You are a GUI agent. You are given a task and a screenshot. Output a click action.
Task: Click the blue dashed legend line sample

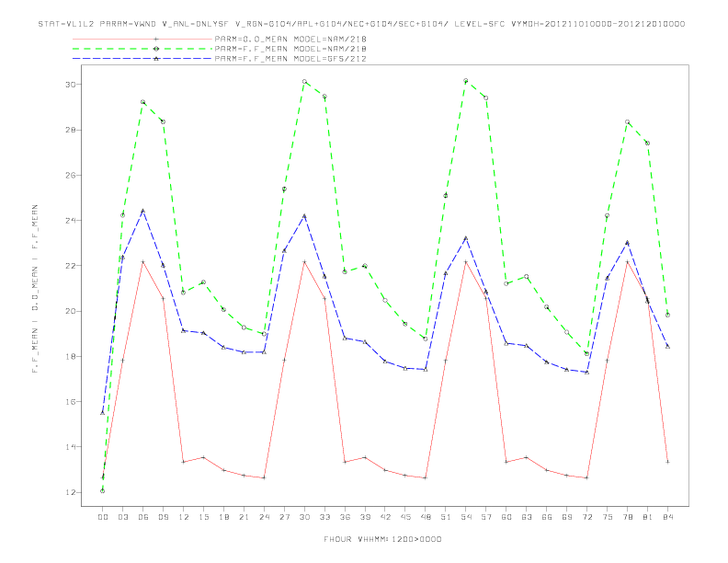142,59
